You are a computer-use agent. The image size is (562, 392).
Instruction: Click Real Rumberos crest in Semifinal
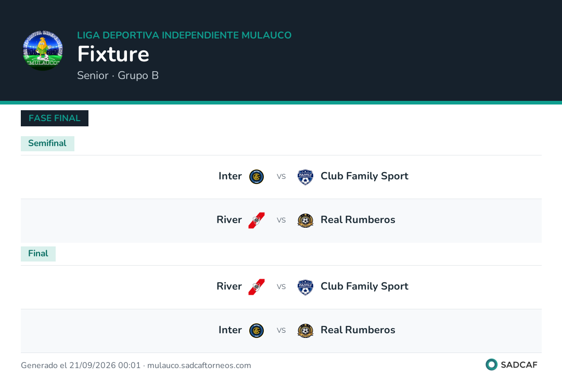[305, 220]
